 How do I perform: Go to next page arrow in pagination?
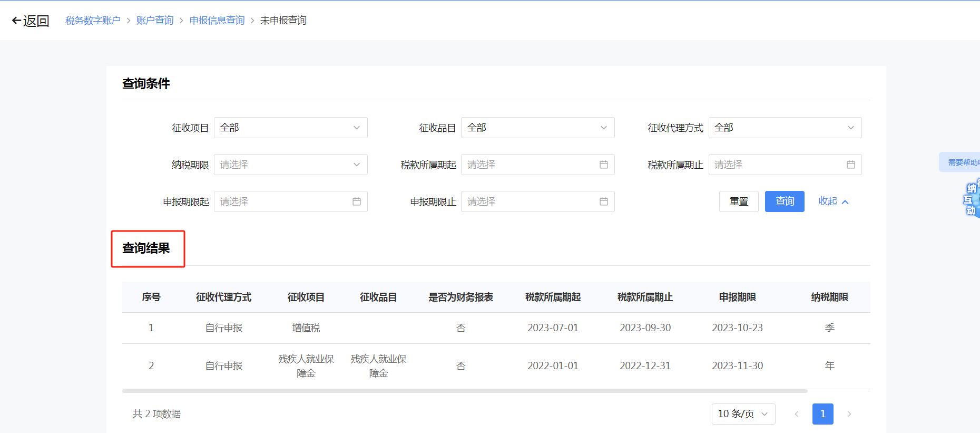[849, 414]
